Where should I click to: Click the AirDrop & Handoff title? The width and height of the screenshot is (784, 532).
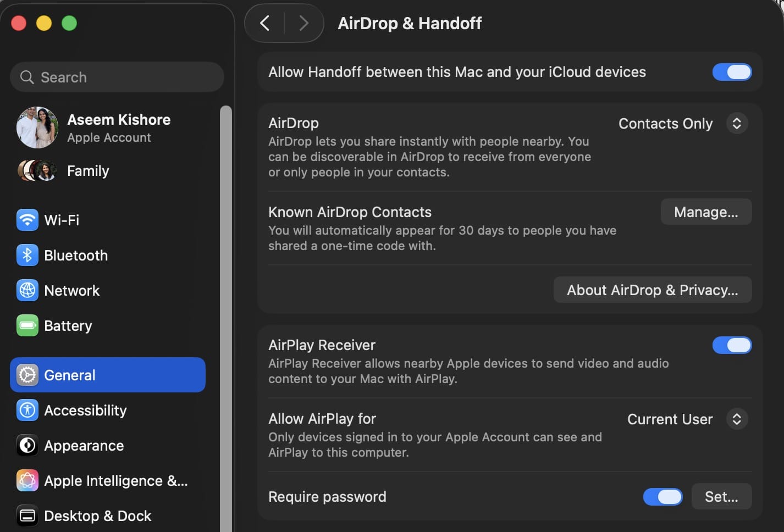click(x=410, y=23)
